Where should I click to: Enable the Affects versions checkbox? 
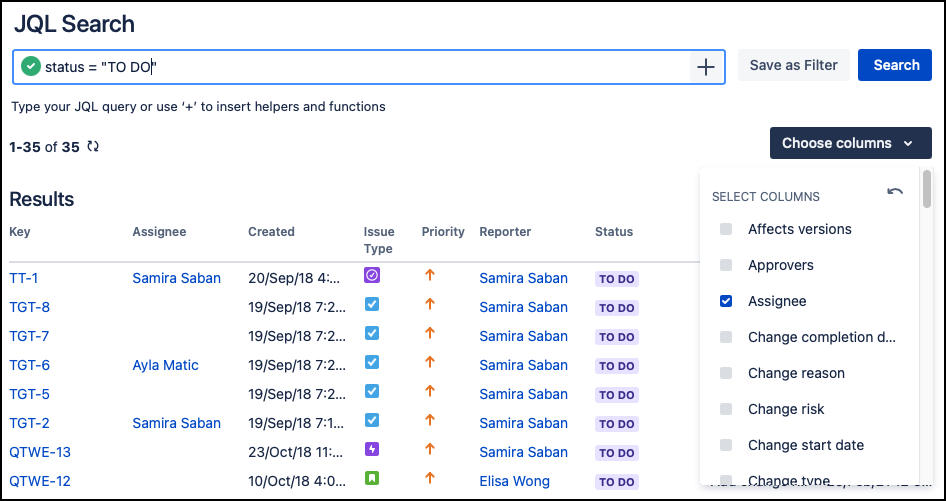pyautogui.click(x=726, y=229)
